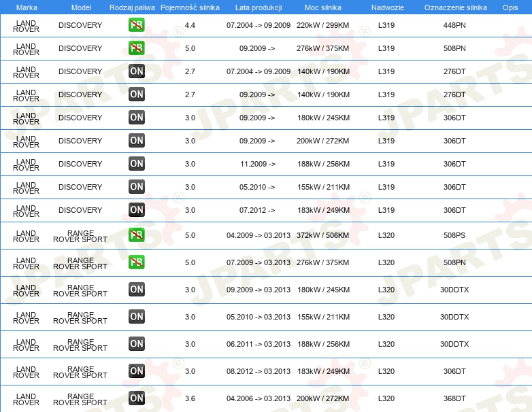Click ON diesel icon in 183kW Discovery row

point(136,209)
